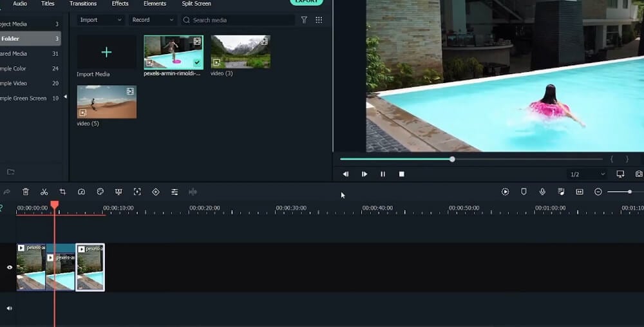The height and width of the screenshot is (327, 644).
Task: Click the Import Media plus tile
Action: (x=106, y=52)
